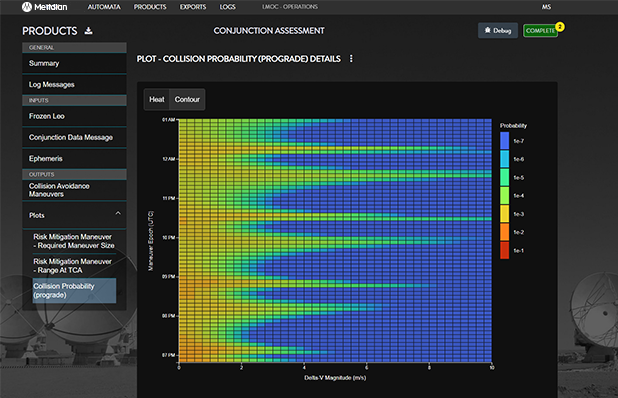The height and width of the screenshot is (398, 618).
Task: Click the Debug button
Action: [x=498, y=30]
